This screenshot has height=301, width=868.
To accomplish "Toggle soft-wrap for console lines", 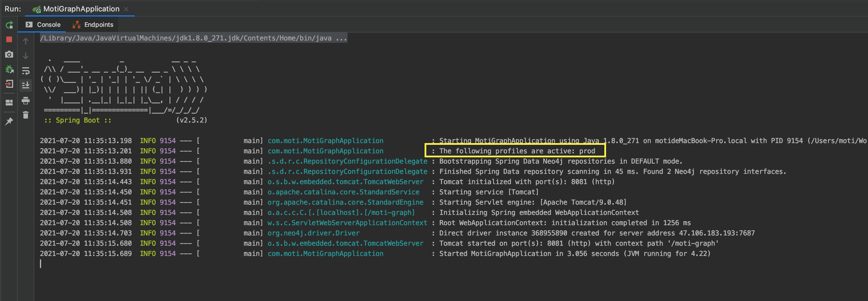I will click(26, 71).
